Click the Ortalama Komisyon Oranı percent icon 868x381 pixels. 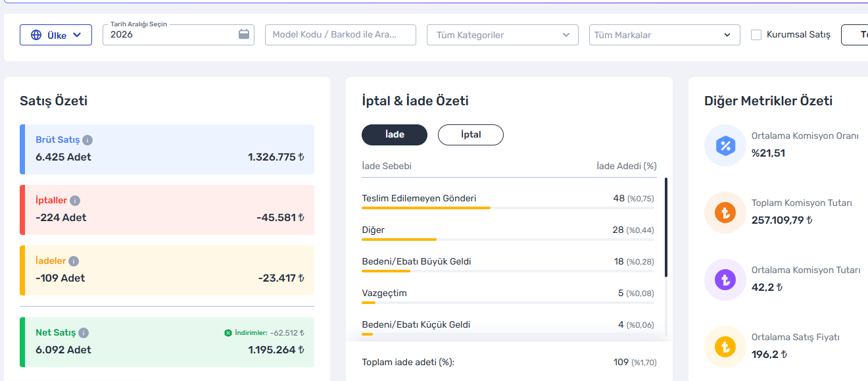point(725,145)
